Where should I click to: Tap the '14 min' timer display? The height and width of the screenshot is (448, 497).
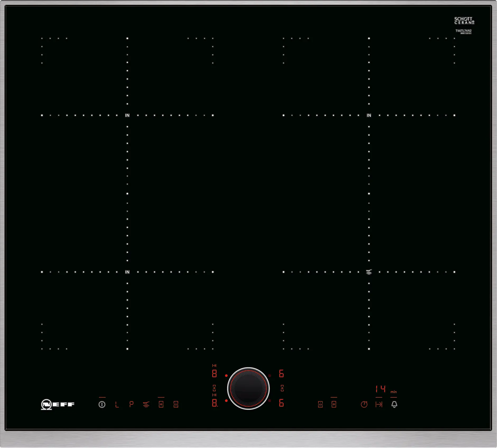[381, 389]
